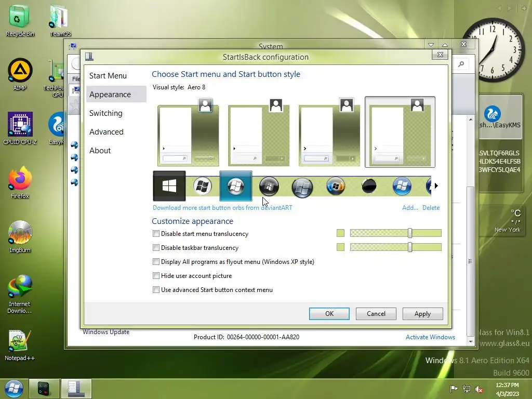Choose the bright blue Windows 7 orb
Image resolution: width=532 pixels, height=399 pixels.
click(x=402, y=187)
